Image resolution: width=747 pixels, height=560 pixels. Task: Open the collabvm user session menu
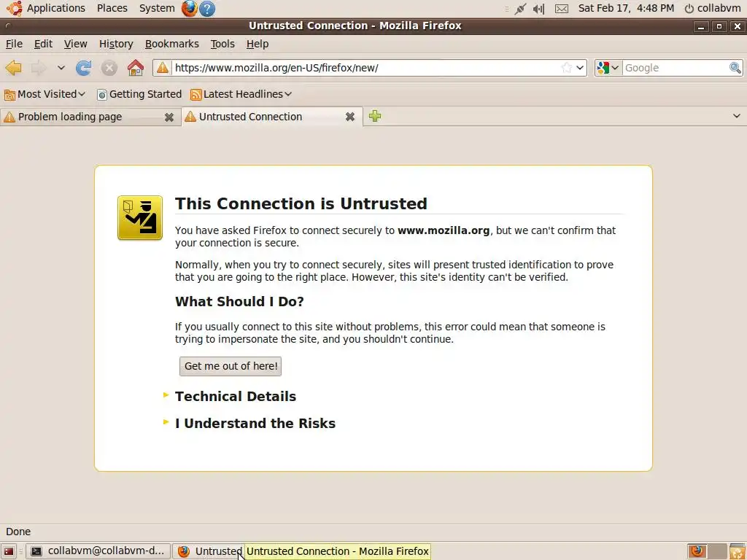pyautogui.click(x=712, y=8)
